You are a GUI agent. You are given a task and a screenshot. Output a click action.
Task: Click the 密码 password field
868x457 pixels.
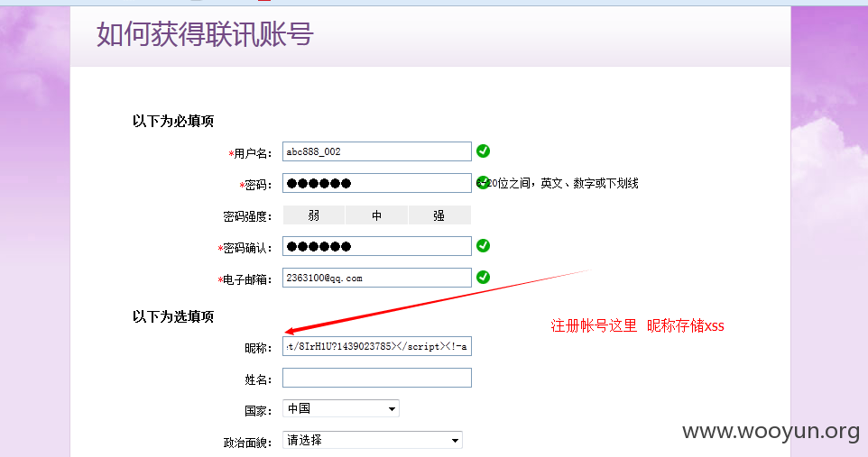(x=377, y=183)
